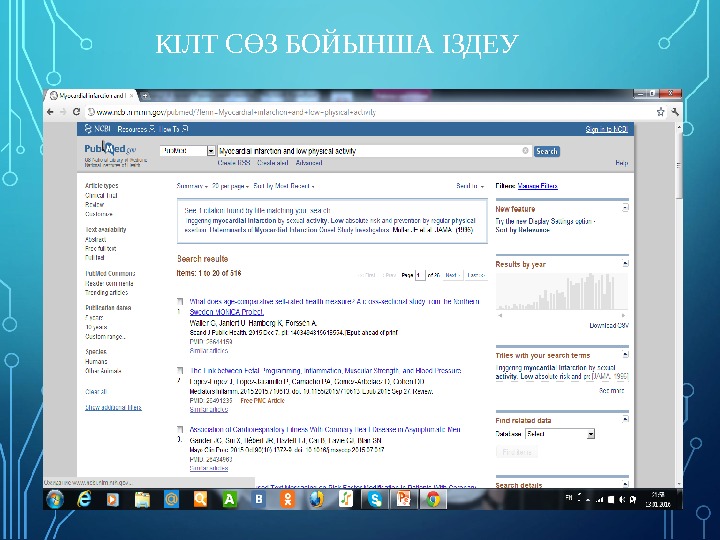Open the Resources menu in NCBI header
720x540 pixels.
tap(136, 129)
